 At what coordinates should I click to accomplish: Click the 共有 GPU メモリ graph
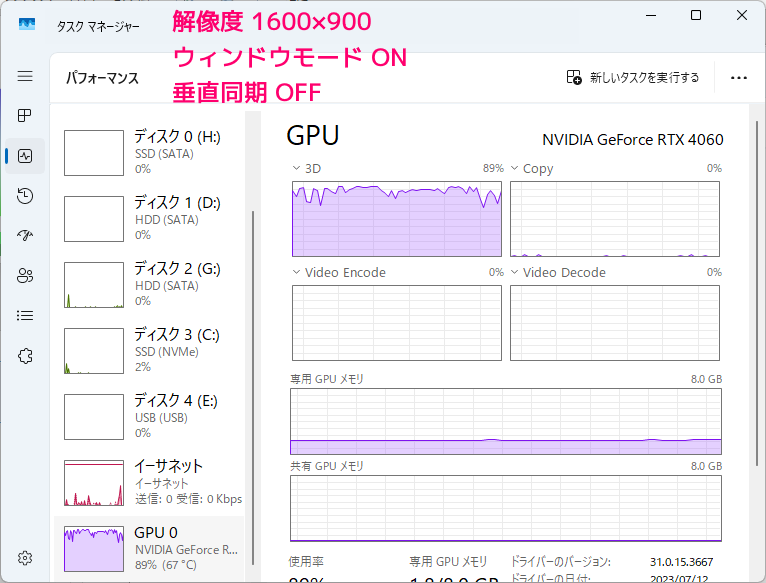[506, 509]
